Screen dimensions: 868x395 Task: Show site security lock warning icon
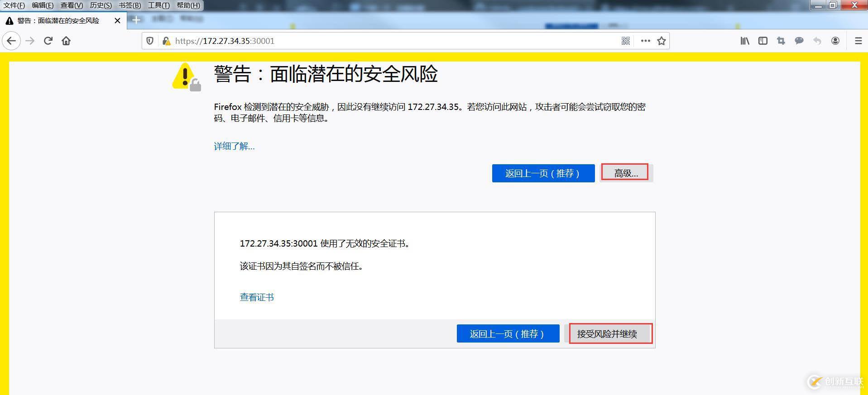[166, 41]
